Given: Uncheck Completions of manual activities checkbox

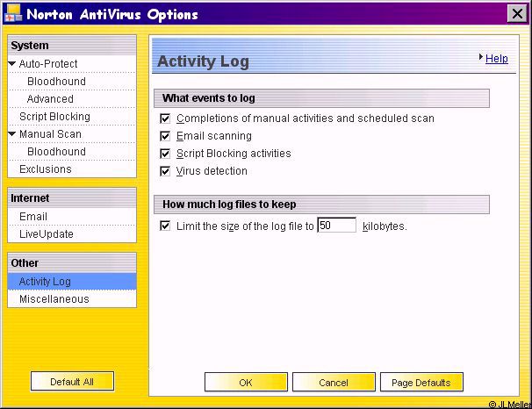Looking at the screenshot, I should [165, 118].
